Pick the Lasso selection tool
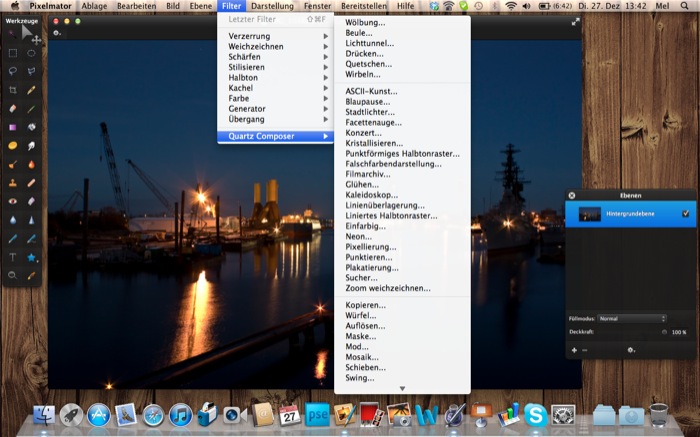Viewport: 700px width, 437px height. pos(13,71)
